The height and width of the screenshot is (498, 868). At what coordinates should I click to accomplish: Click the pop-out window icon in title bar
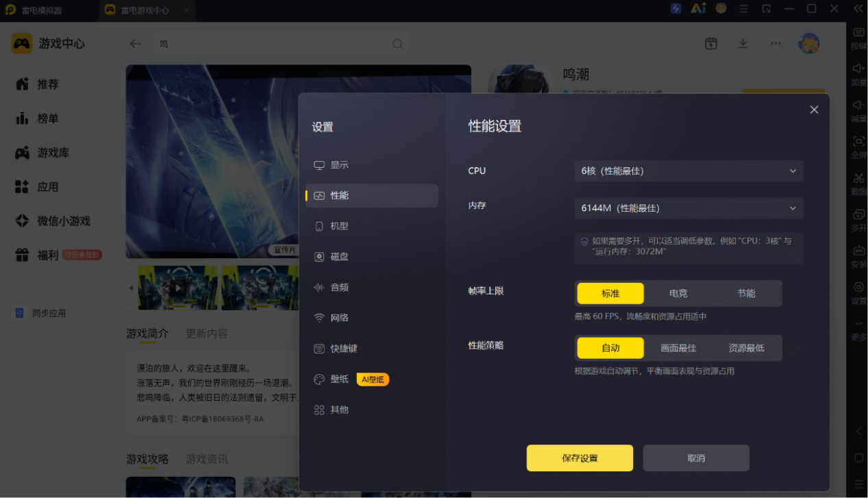tap(766, 9)
